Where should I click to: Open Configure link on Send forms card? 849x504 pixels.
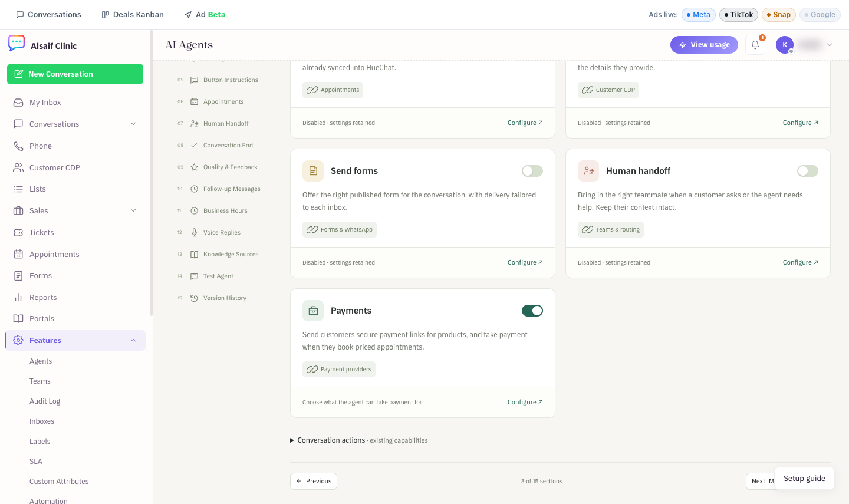(x=525, y=263)
